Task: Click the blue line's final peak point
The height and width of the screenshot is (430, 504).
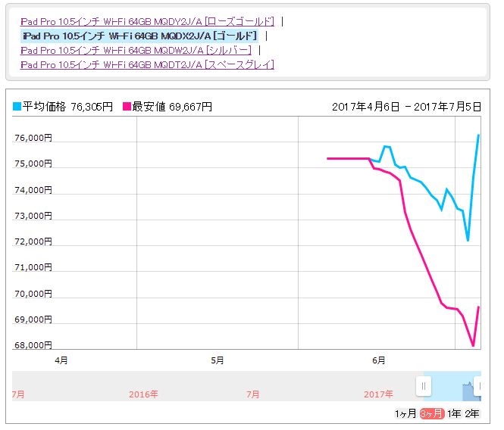Action: click(x=478, y=135)
